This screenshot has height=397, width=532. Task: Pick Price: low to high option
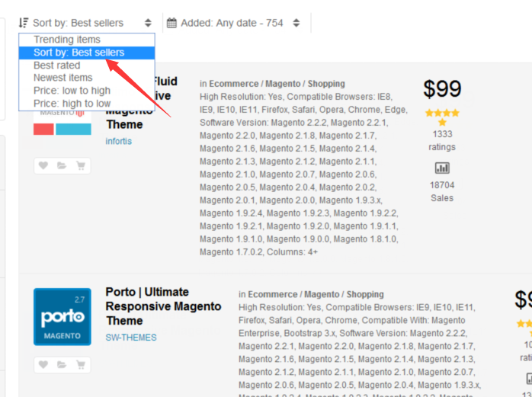[x=87, y=91]
